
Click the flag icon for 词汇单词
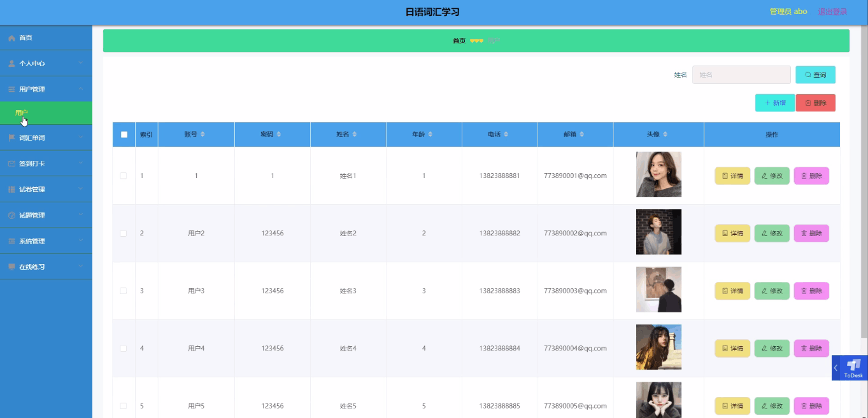point(11,138)
